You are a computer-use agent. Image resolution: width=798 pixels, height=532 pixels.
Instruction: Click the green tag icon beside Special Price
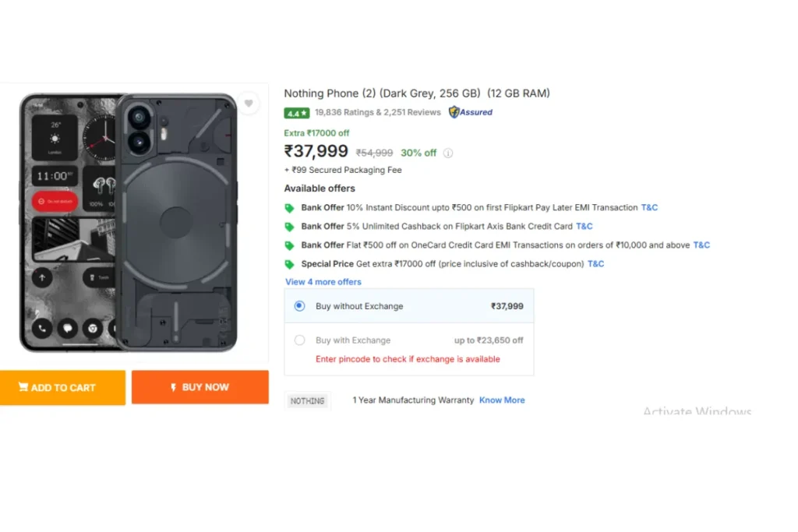pos(290,265)
